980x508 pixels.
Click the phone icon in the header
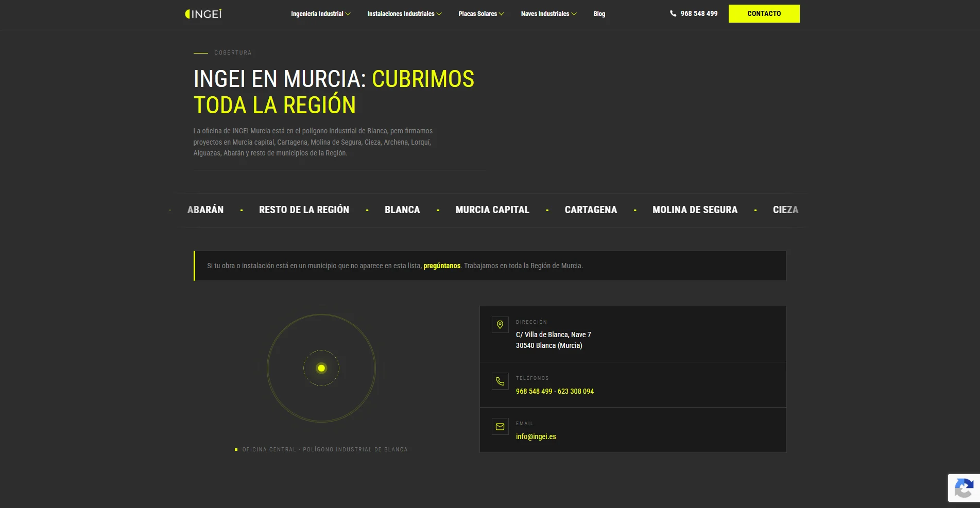(x=673, y=13)
